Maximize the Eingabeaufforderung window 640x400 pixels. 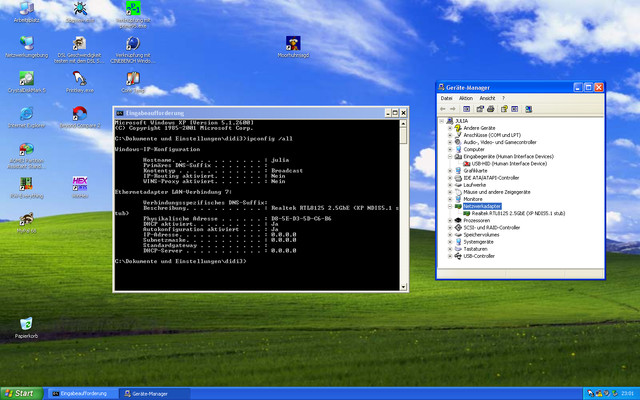tap(395, 113)
